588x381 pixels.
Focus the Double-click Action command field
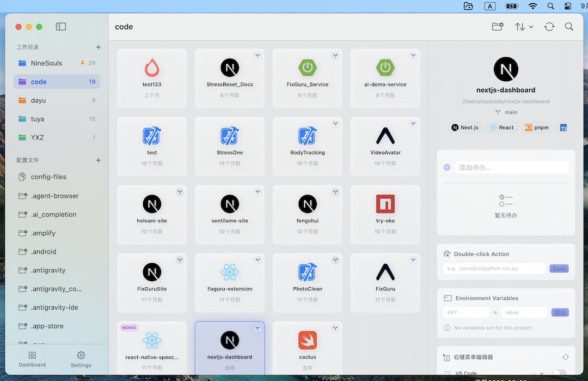point(494,268)
